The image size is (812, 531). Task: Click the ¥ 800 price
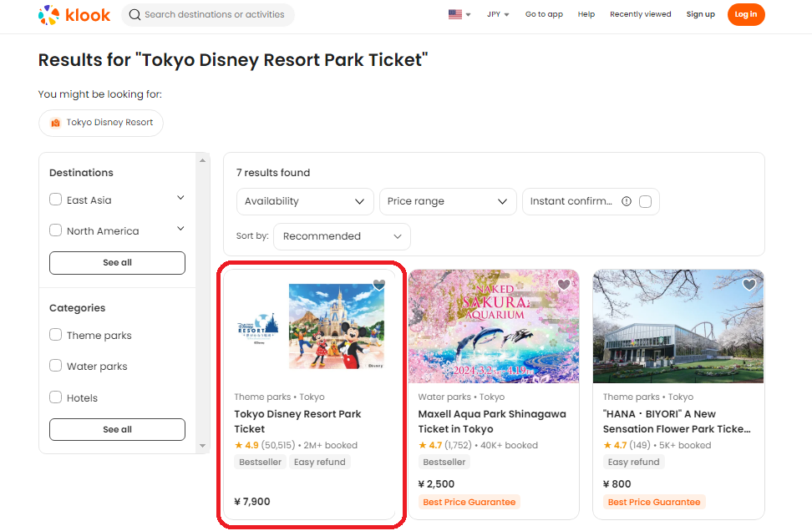(x=617, y=484)
